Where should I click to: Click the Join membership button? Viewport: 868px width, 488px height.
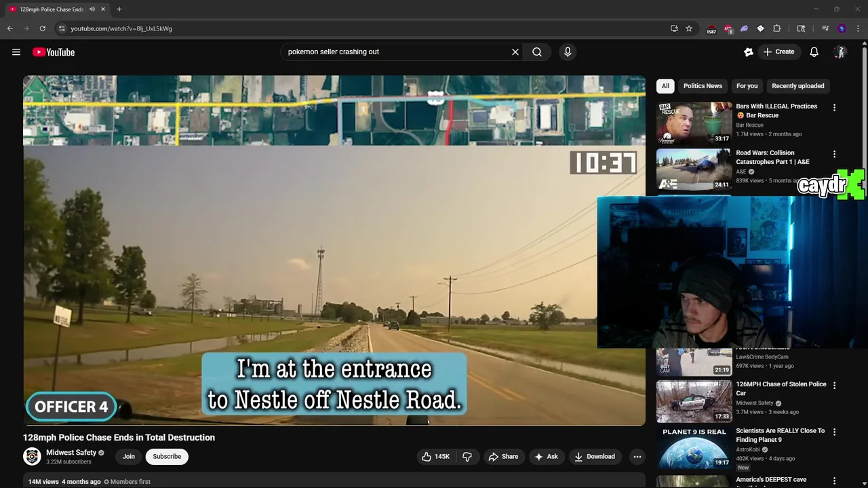[129, 457]
